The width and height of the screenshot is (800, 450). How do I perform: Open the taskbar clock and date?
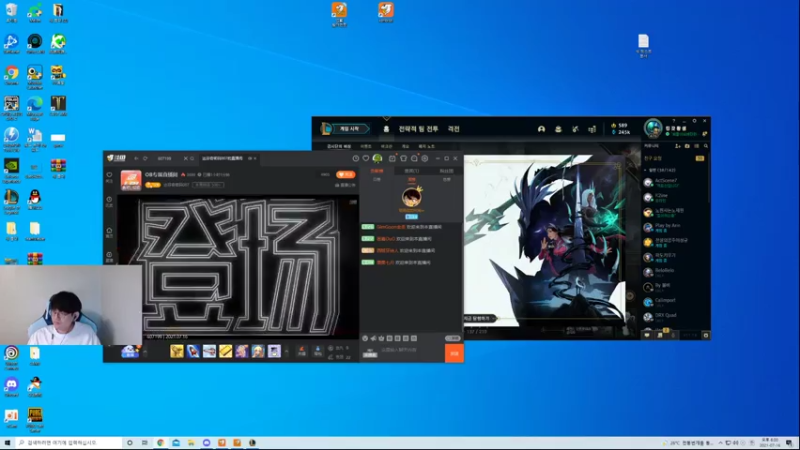tap(770, 443)
